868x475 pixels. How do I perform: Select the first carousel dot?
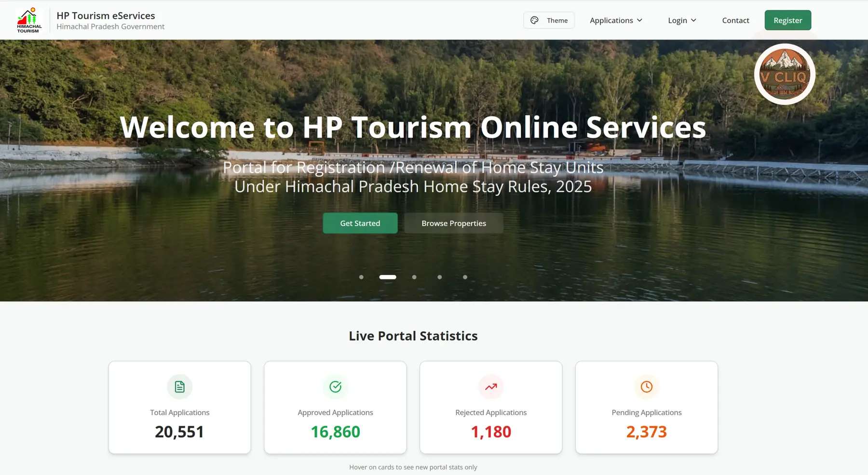[361, 277]
